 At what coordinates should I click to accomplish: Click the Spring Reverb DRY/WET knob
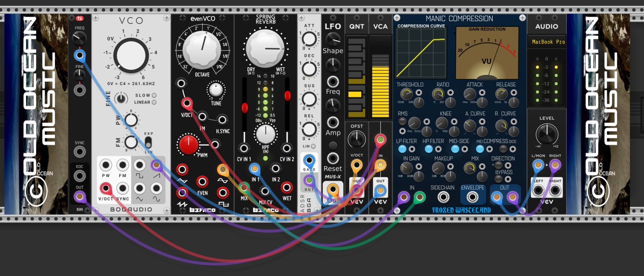(265, 49)
